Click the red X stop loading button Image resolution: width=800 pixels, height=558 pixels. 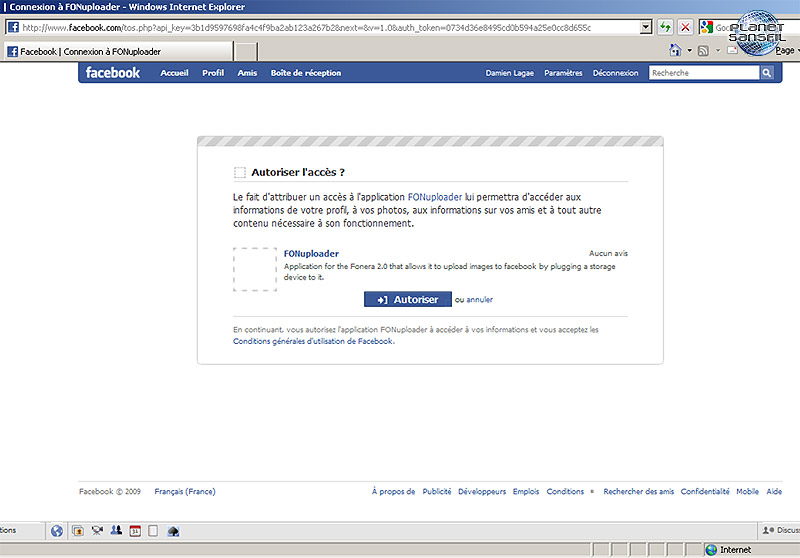pos(685,27)
